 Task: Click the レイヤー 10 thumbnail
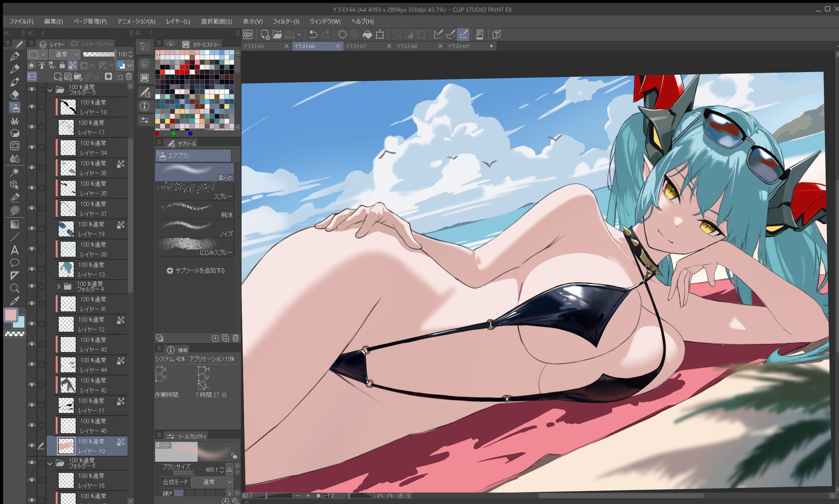(66, 446)
